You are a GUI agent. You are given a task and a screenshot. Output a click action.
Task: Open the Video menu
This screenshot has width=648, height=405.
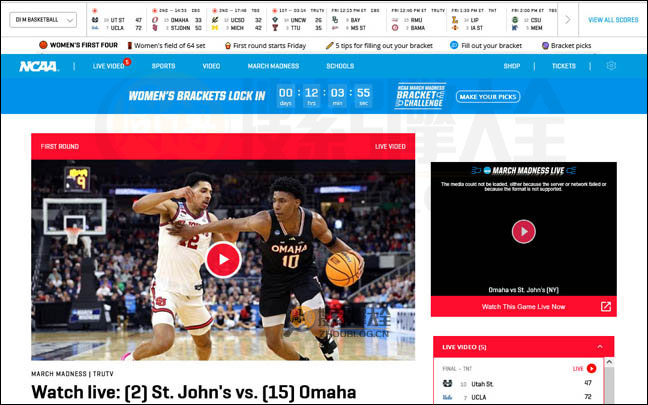pos(211,66)
